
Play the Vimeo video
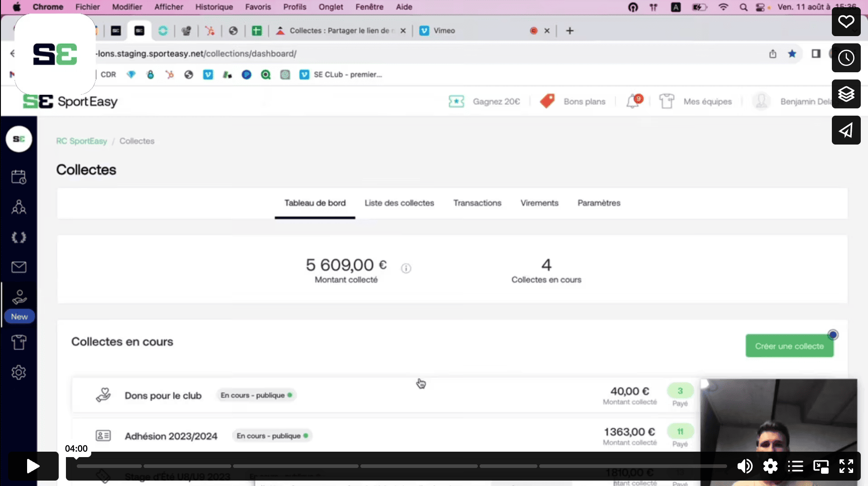pos(33,466)
